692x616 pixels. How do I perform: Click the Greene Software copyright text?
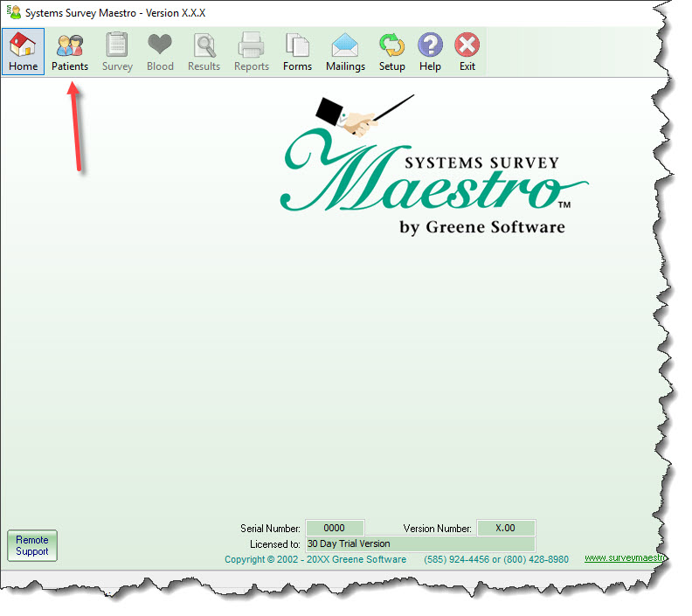tap(315, 559)
